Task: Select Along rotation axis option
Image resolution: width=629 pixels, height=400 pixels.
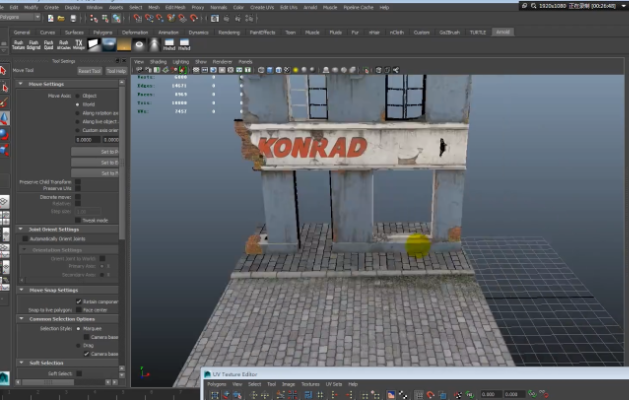Action: pos(77,113)
